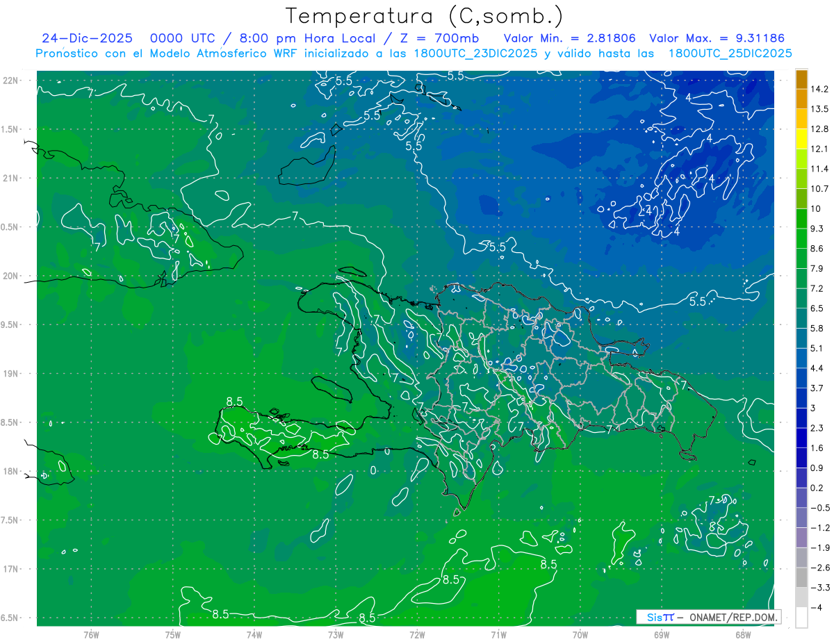The width and height of the screenshot is (834, 644).
Task: Click the '68W' longitude axis label
Action: pos(742,634)
